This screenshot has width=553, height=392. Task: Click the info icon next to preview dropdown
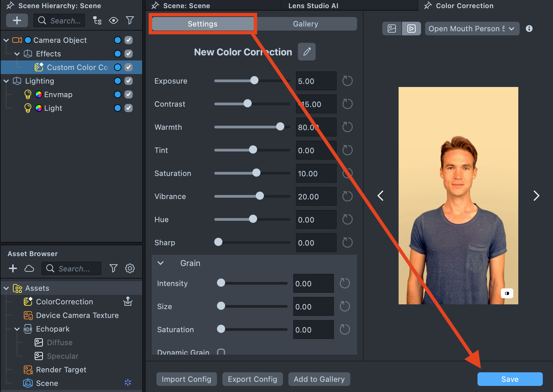[529, 29]
